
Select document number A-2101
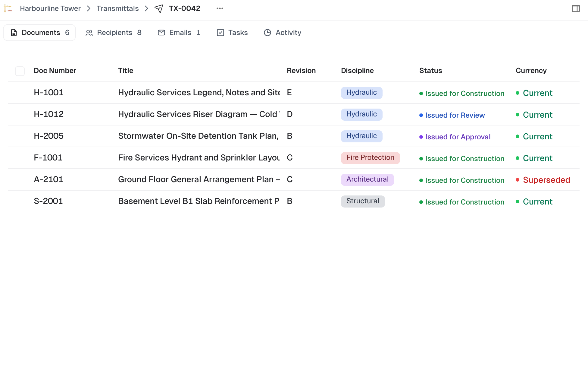pyautogui.click(x=48, y=179)
